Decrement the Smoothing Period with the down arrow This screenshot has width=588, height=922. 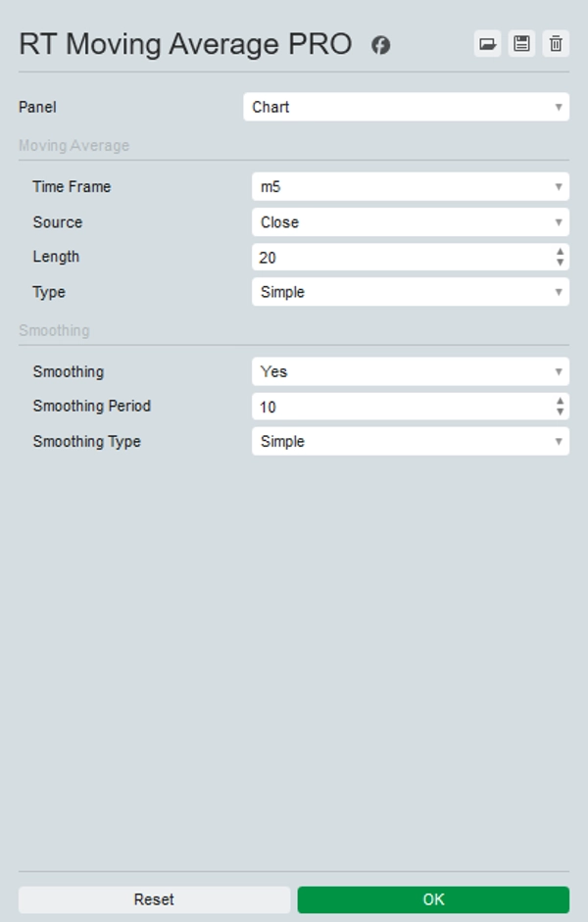[561, 411]
